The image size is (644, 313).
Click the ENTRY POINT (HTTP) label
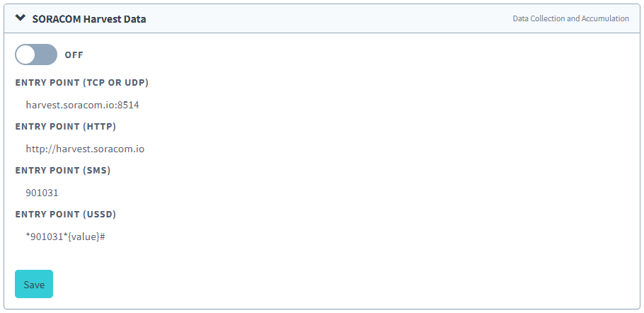point(65,127)
